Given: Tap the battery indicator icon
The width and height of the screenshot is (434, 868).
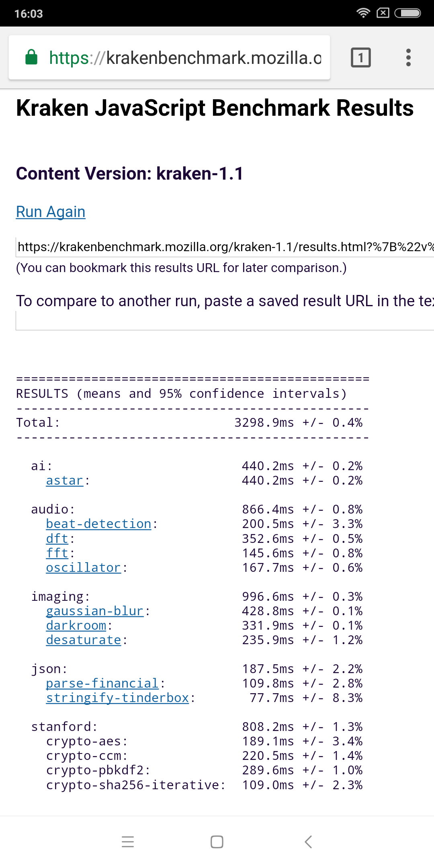Looking at the screenshot, I should point(407,13).
